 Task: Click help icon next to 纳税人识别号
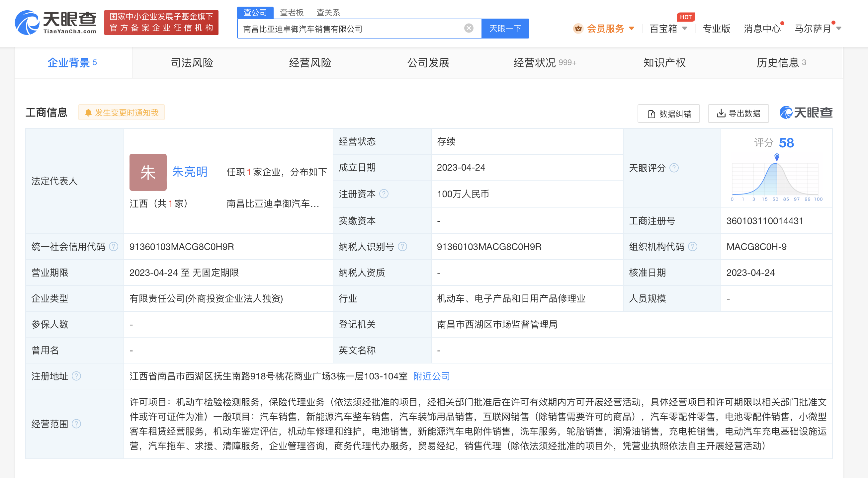[402, 247]
